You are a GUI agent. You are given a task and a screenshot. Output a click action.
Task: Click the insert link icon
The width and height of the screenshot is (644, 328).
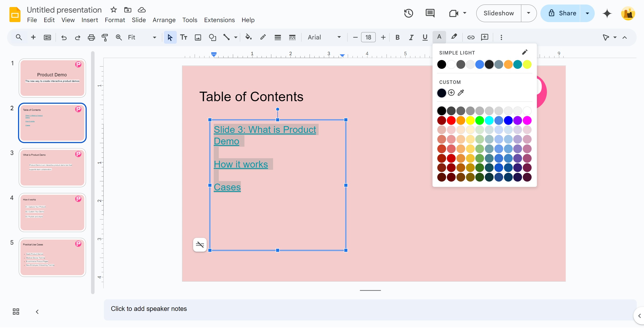tap(471, 37)
